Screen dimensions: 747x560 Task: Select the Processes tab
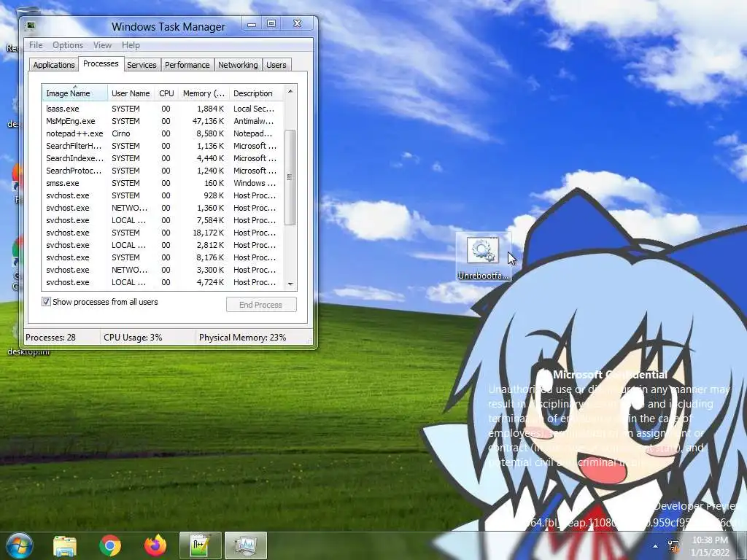click(101, 64)
